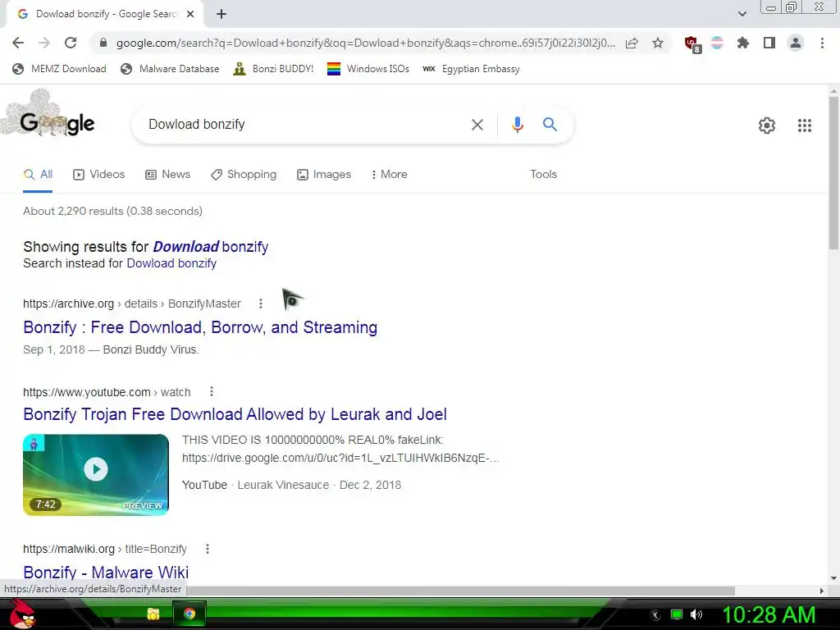Open the Chrome three-dot menu
This screenshot has width=840, height=630.
[822, 43]
